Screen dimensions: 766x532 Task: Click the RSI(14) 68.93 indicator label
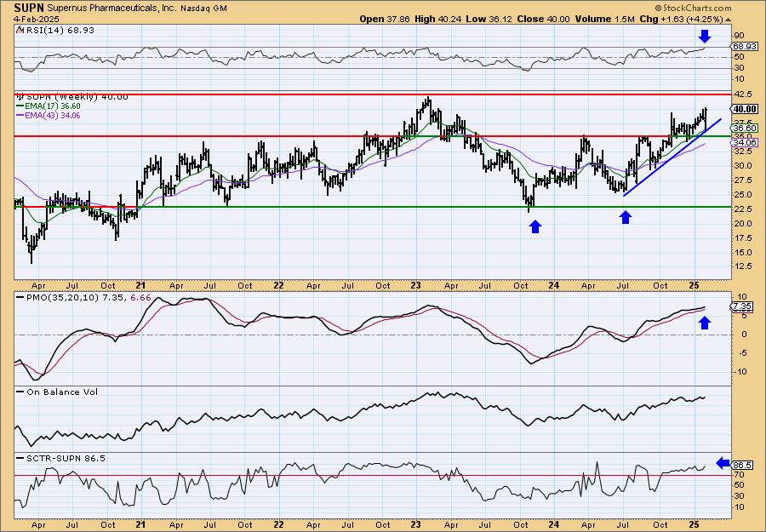coord(59,30)
